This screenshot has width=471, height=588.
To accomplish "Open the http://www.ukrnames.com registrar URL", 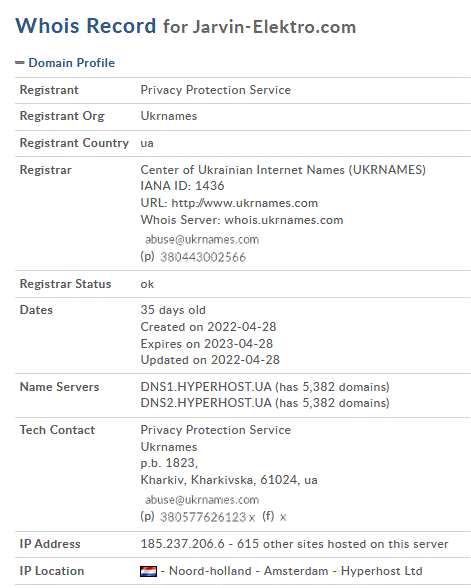I will (x=244, y=203).
